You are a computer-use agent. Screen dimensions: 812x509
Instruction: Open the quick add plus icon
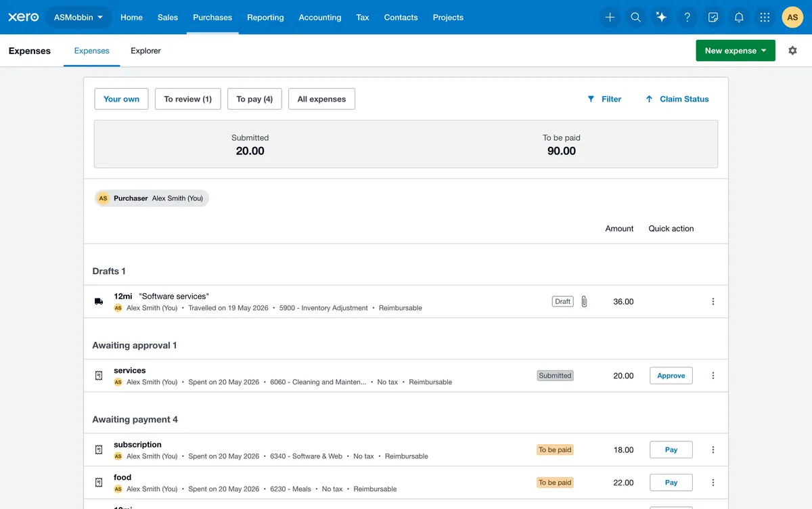(610, 18)
